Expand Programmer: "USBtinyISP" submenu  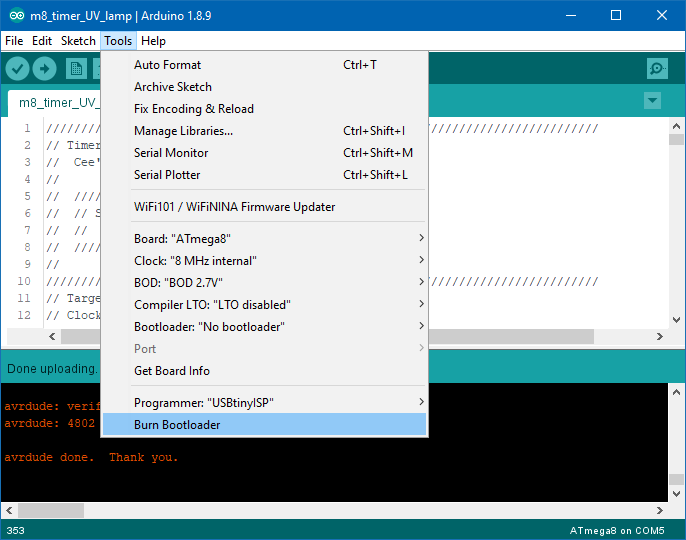pos(264,403)
